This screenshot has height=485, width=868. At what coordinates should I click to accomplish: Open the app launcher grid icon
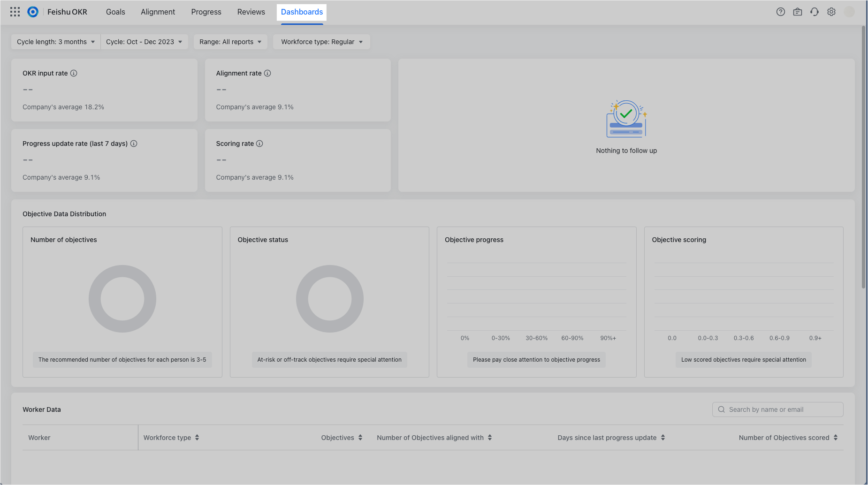click(15, 12)
